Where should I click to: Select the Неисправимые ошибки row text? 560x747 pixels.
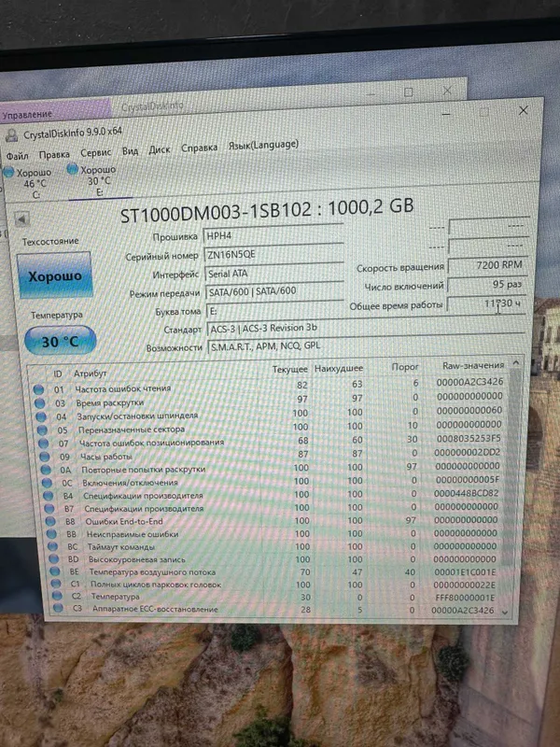tap(133, 534)
